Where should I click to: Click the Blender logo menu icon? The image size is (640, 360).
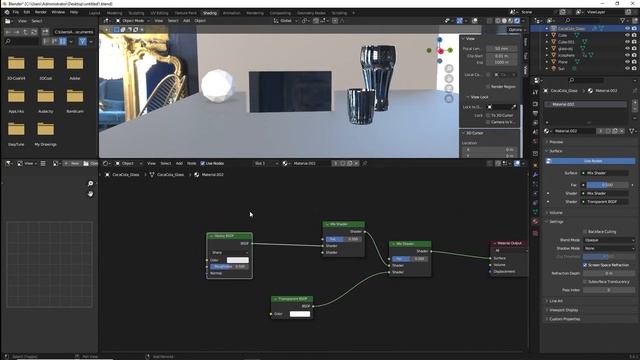tap(7, 12)
